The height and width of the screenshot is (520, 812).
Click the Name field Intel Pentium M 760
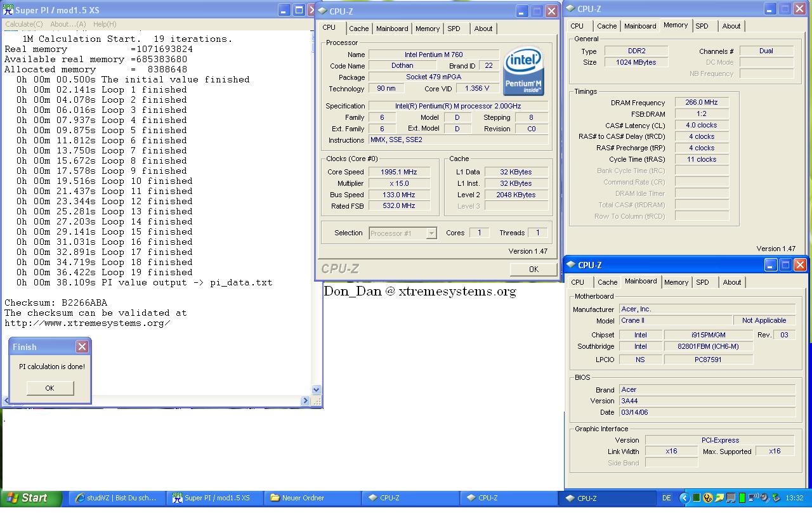434,55
